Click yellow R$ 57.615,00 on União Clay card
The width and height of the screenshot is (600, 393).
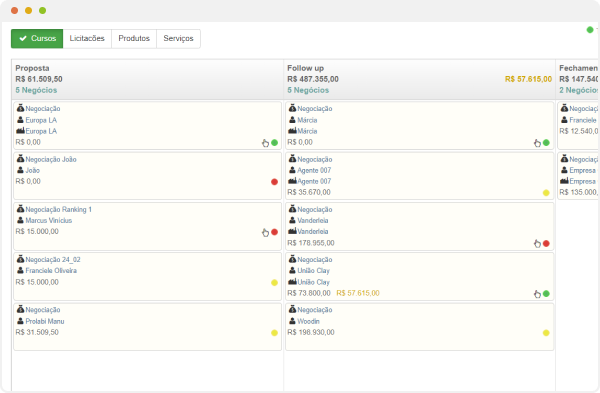pyautogui.click(x=358, y=293)
